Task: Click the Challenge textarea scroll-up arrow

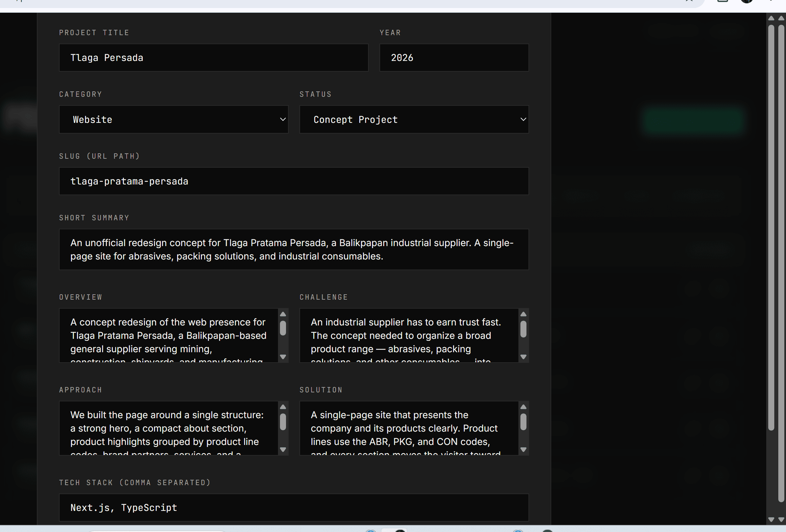Action: 523,314
